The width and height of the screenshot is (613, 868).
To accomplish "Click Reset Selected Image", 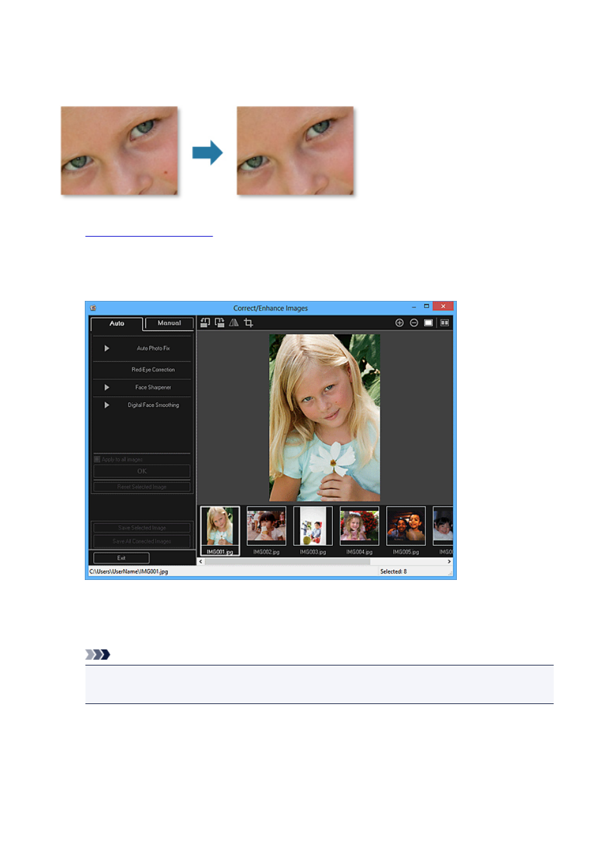I will [x=142, y=487].
